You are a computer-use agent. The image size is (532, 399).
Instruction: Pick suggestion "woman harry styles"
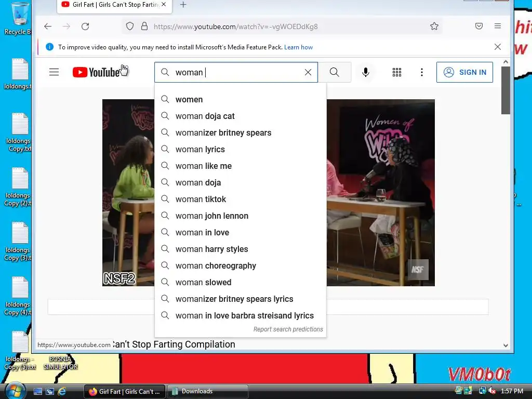[240, 249]
